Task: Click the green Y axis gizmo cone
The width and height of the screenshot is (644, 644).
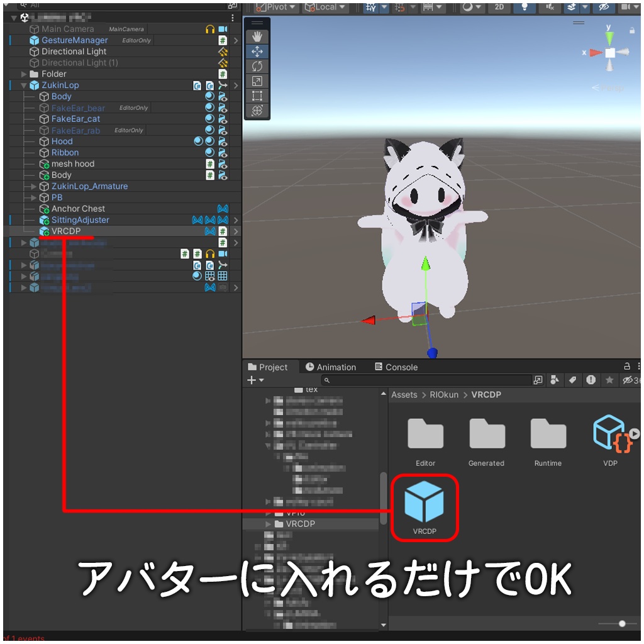Action: pyautogui.click(x=609, y=38)
